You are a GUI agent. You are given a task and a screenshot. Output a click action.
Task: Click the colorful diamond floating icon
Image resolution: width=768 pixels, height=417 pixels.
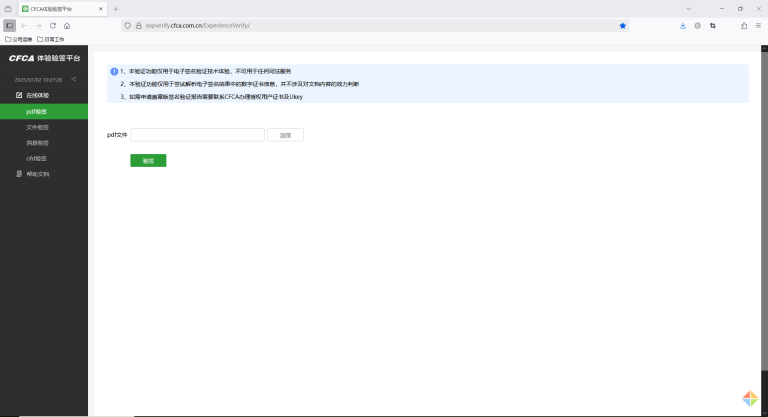[750, 399]
